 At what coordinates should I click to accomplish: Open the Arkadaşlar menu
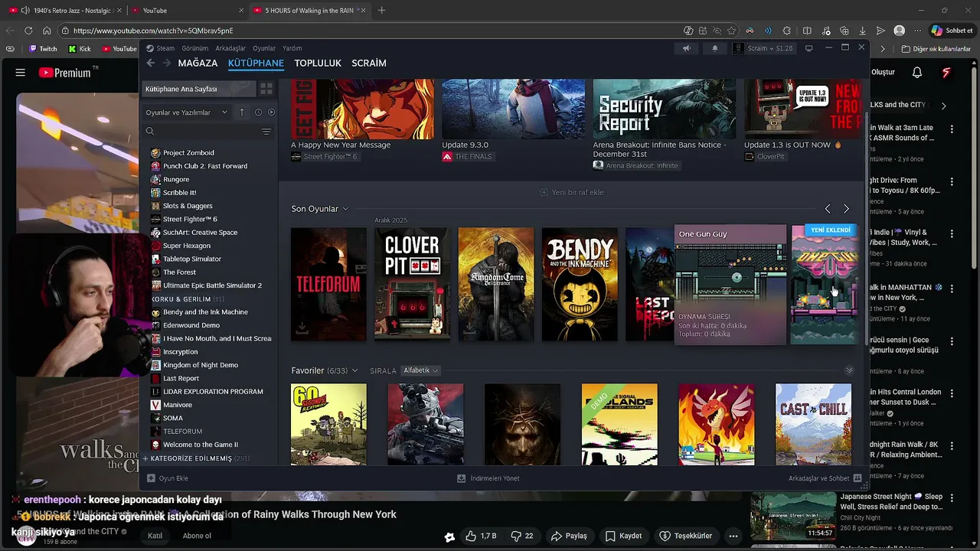230,48
